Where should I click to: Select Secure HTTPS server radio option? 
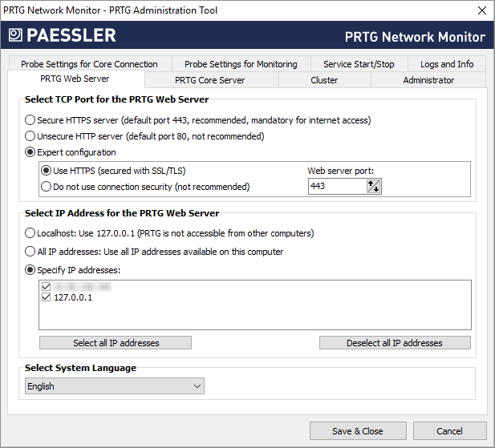click(x=30, y=120)
